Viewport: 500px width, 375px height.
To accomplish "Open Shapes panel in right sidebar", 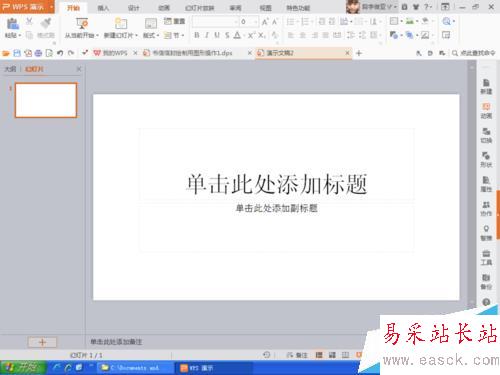I will tap(486, 160).
